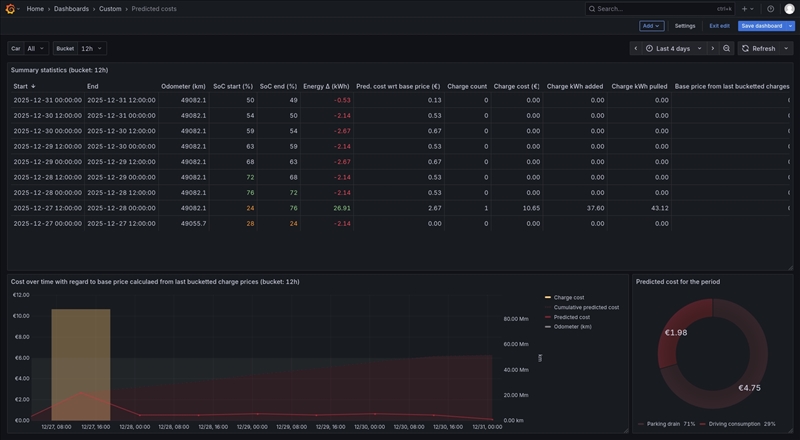The height and width of the screenshot is (440, 800).
Task: Shift time range forward with right arrow
Action: pyautogui.click(x=713, y=48)
